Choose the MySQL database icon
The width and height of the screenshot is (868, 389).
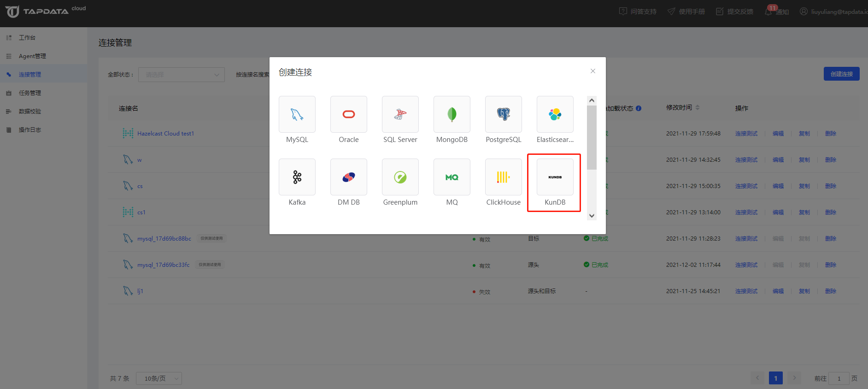click(297, 114)
